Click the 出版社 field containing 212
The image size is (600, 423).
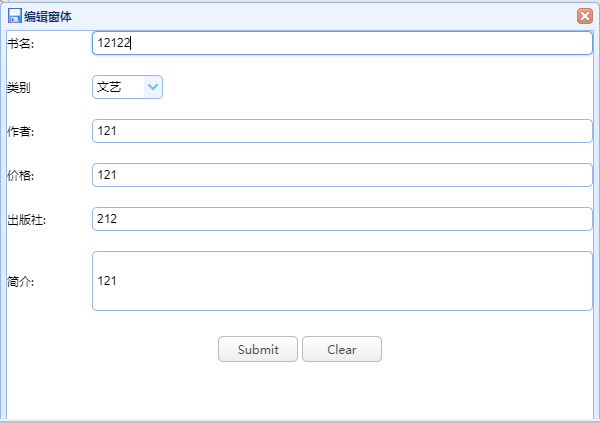[x=342, y=219]
